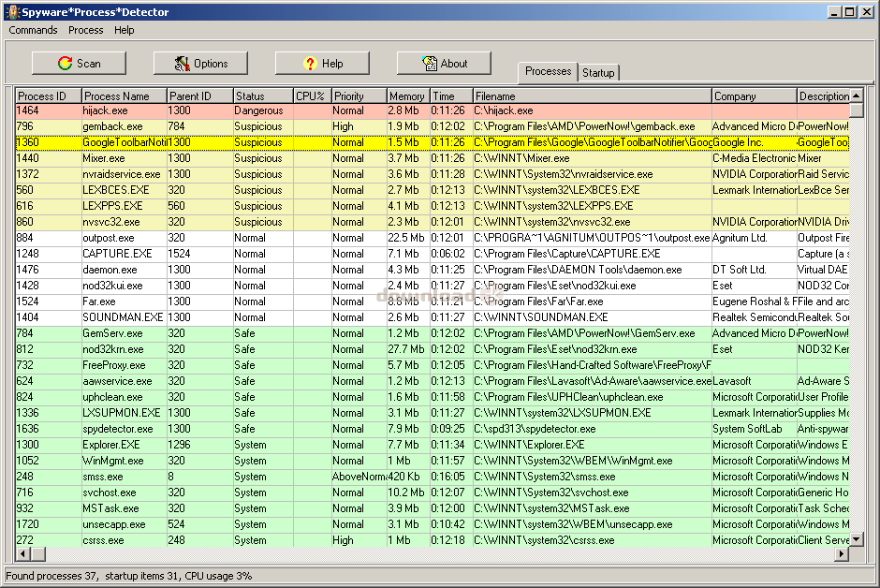Sort by Status column header
The image size is (880, 588).
click(263, 96)
